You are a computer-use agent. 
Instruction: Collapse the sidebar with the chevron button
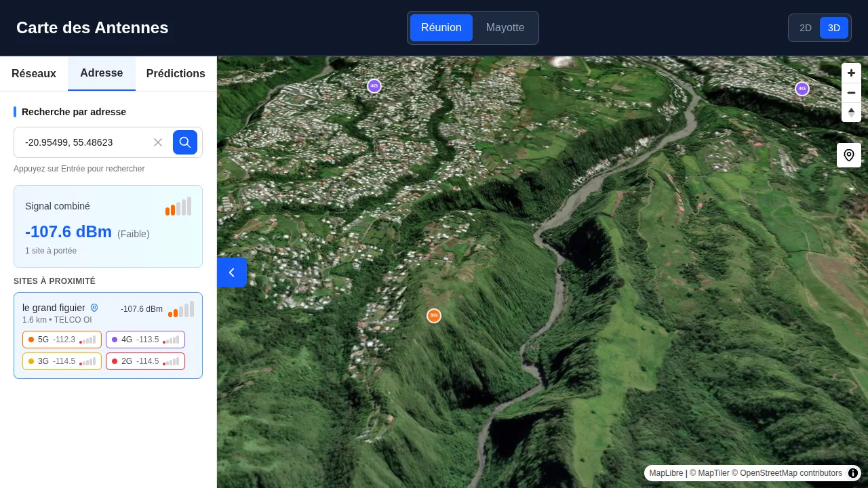[x=232, y=272]
